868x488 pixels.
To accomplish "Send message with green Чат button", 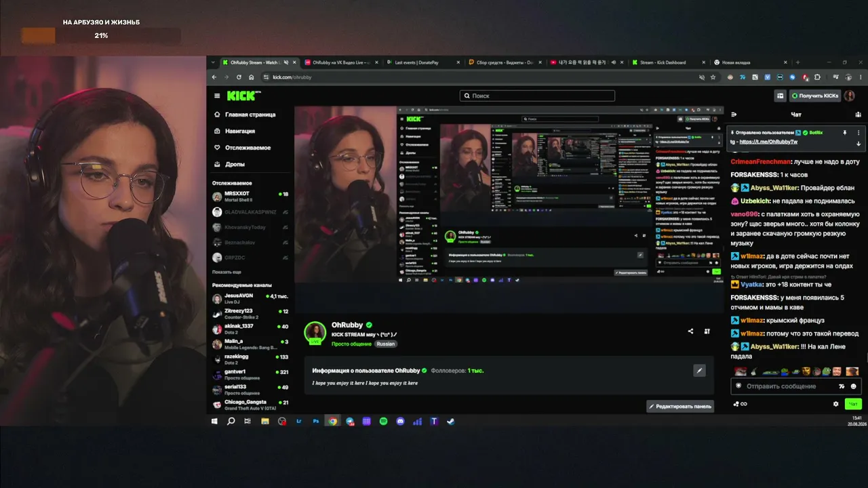I will pyautogui.click(x=853, y=404).
